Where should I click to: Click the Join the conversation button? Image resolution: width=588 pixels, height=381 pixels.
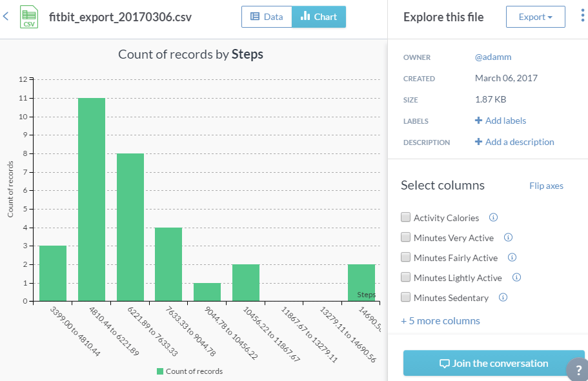click(x=494, y=363)
